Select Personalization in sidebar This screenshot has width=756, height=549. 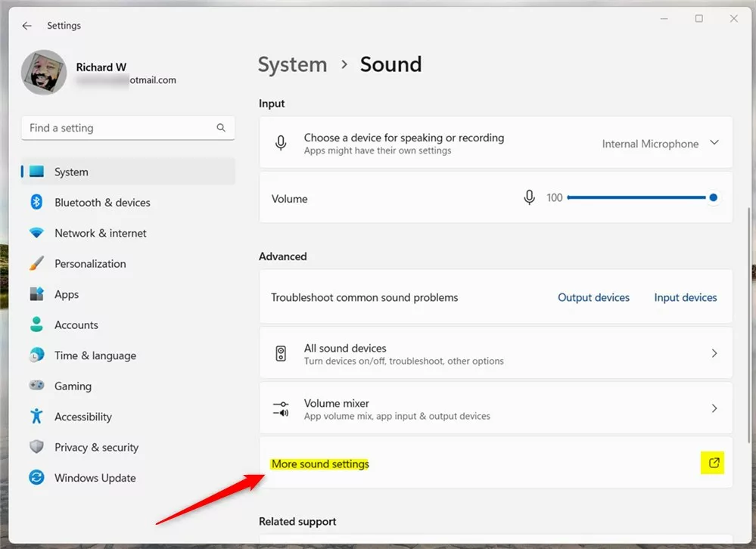pos(90,264)
